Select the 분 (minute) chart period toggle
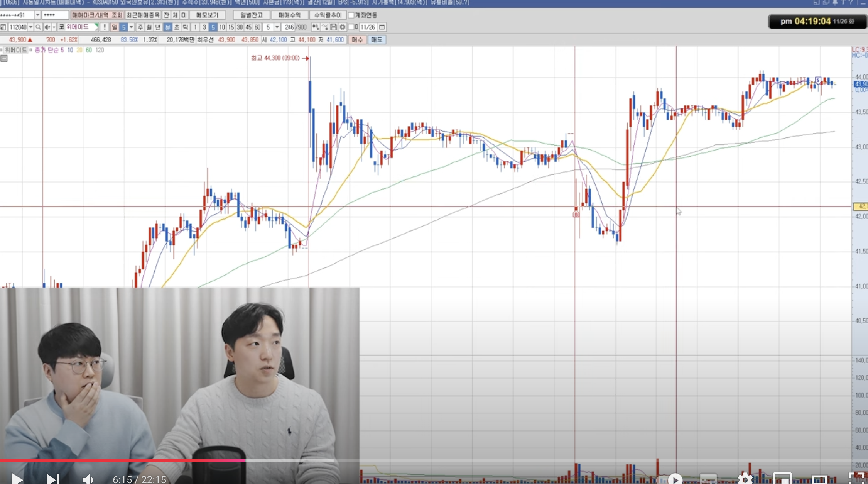The height and width of the screenshot is (484, 868). [x=167, y=27]
